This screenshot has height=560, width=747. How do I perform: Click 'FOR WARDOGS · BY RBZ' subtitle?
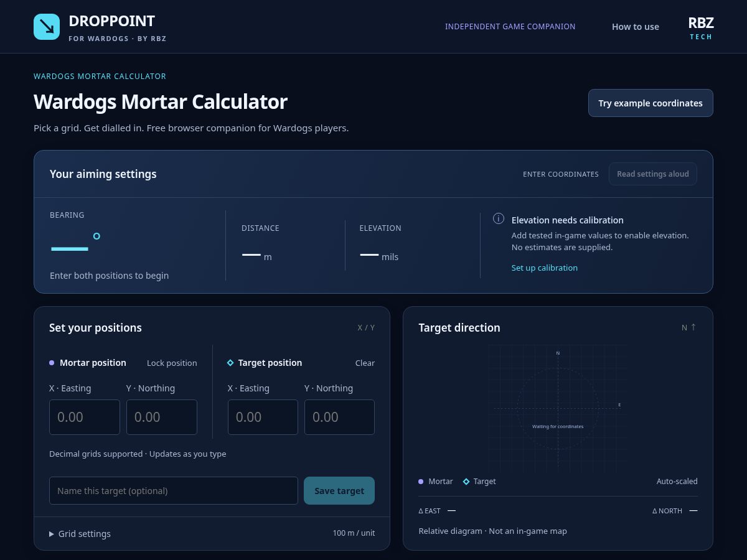tap(118, 39)
